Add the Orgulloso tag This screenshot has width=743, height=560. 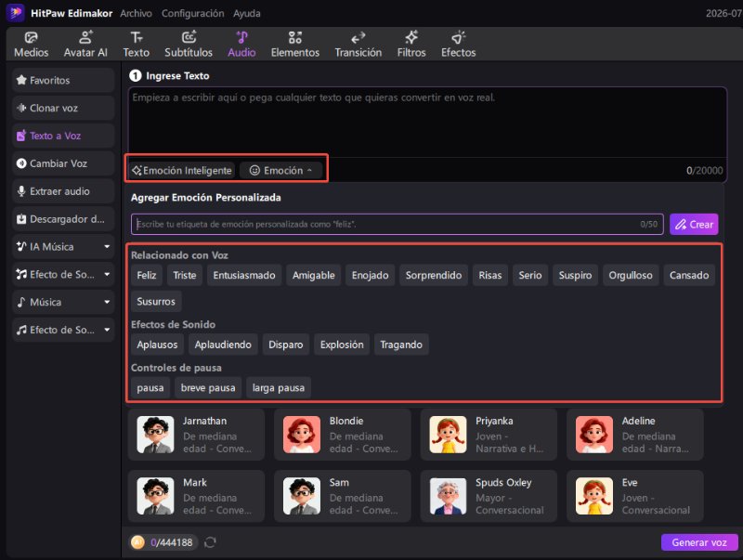click(x=631, y=275)
